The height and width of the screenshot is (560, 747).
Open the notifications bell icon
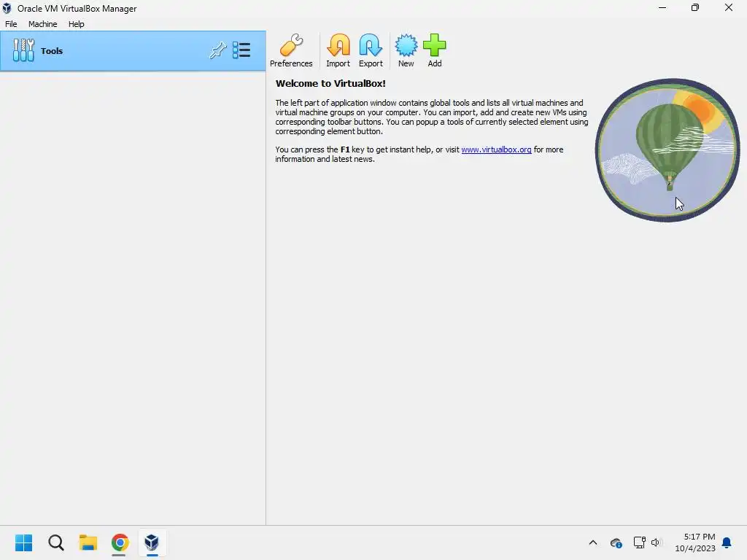(x=727, y=542)
